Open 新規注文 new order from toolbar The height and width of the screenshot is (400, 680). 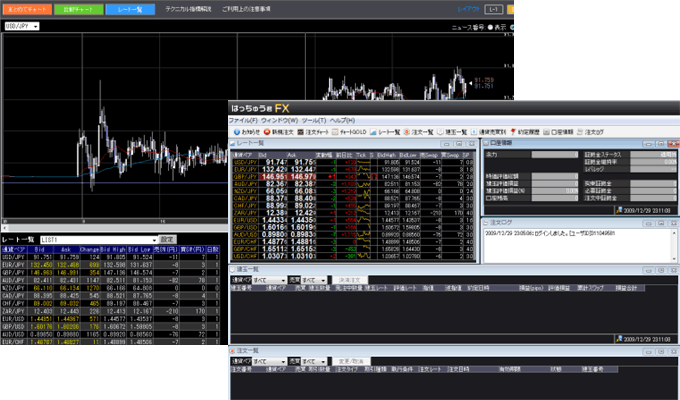tap(279, 132)
